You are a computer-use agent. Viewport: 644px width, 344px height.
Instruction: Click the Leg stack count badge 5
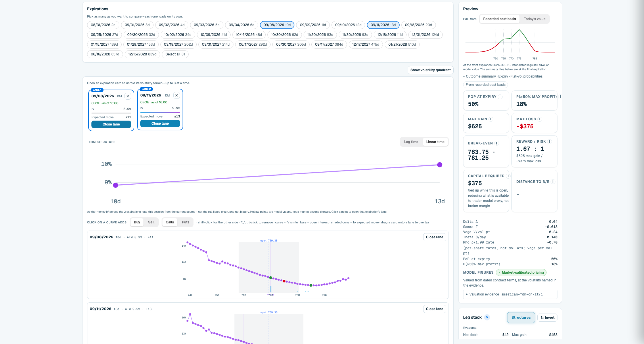[487, 317]
